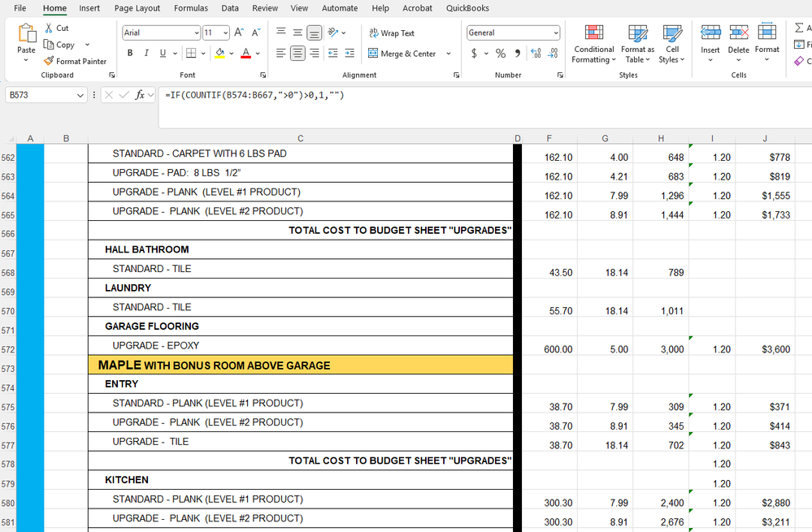Open the Name Box dropdown arrow
Viewport: 812px width, 532px height.
(80, 95)
